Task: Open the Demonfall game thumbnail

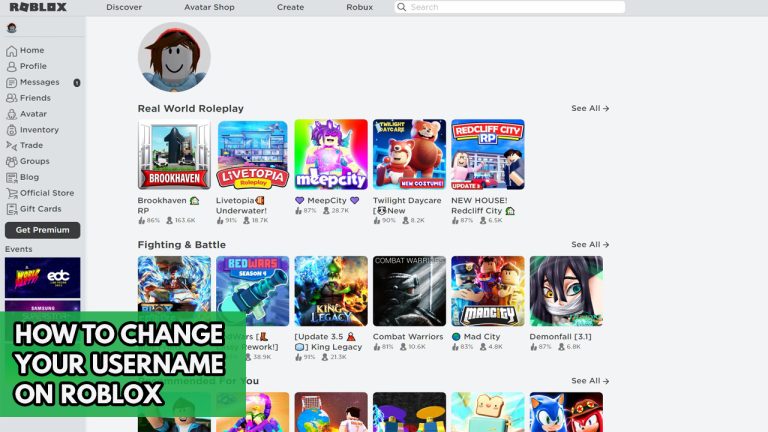Action: pyautogui.click(x=566, y=291)
